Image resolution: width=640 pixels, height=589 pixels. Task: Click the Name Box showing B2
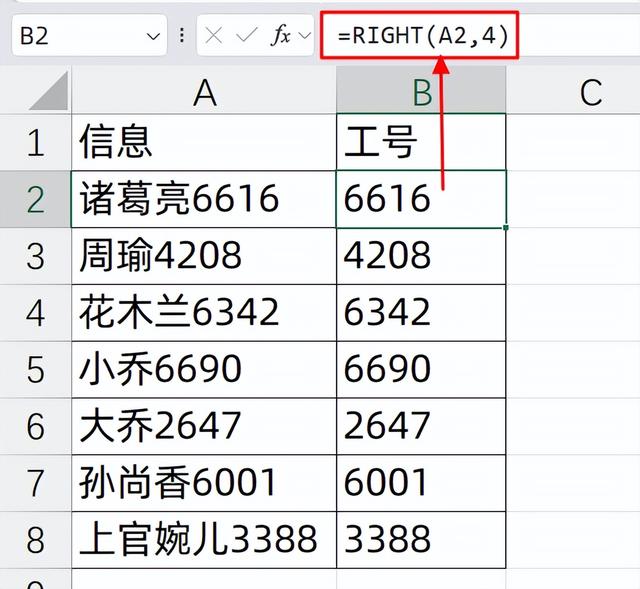point(89,36)
